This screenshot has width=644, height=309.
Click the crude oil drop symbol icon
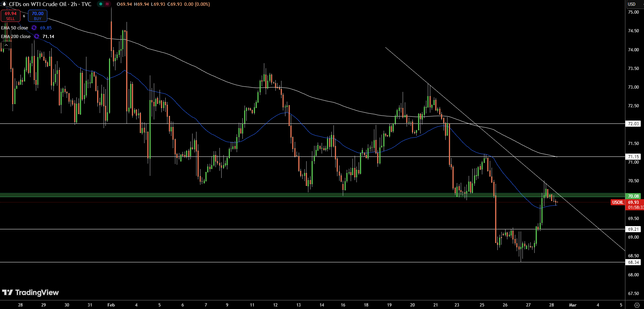tap(4, 4)
